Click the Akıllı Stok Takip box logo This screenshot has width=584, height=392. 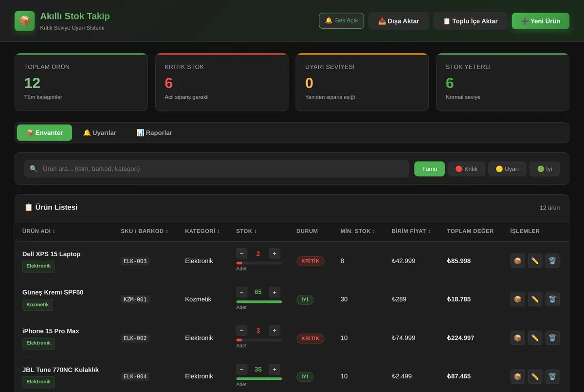pos(25,21)
